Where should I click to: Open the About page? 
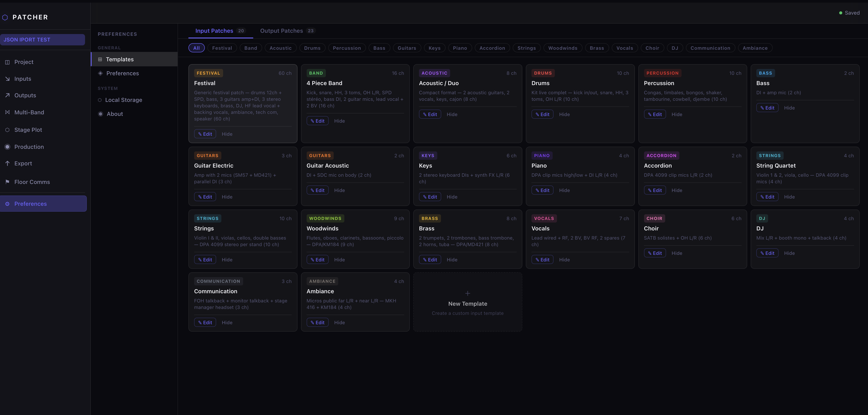pyautogui.click(x=134, y=114)
